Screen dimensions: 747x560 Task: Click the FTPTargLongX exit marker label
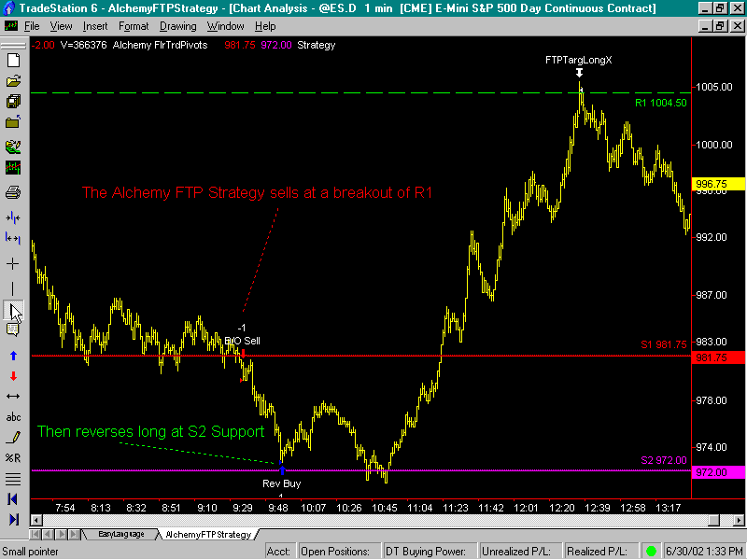pos(578,60)
